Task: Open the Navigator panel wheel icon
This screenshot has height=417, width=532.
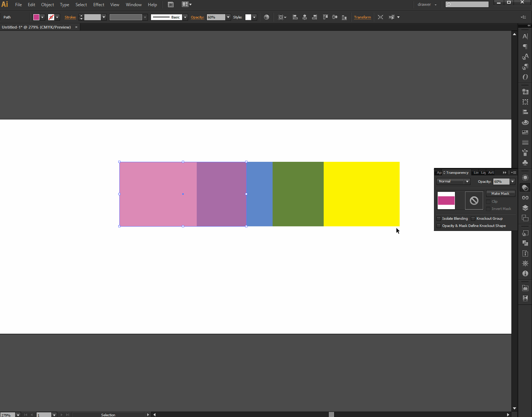Action: [525, 264]
